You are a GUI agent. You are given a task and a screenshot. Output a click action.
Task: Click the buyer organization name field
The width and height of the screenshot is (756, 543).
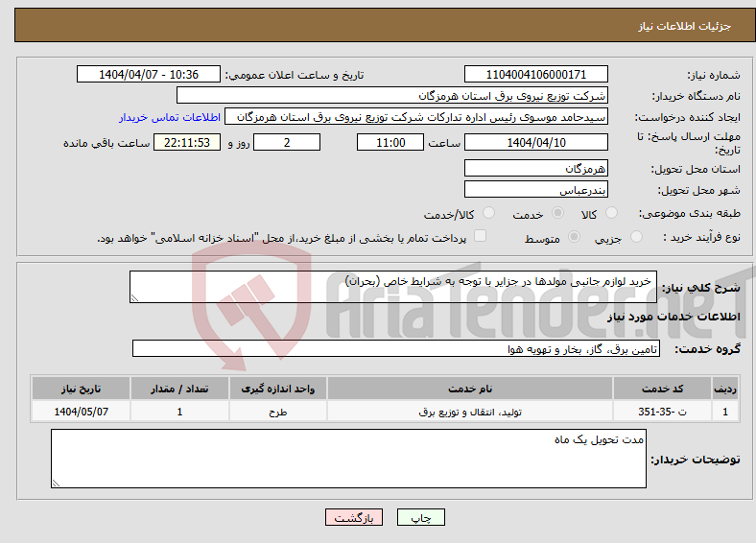(x=392, y=96)
